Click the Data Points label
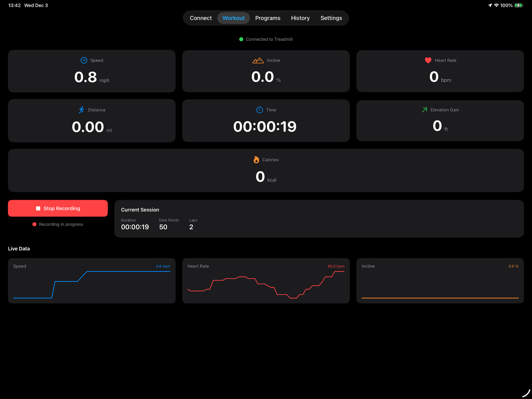Image resolution: width=532 pixels, height=399 pixels. (169, 220)
